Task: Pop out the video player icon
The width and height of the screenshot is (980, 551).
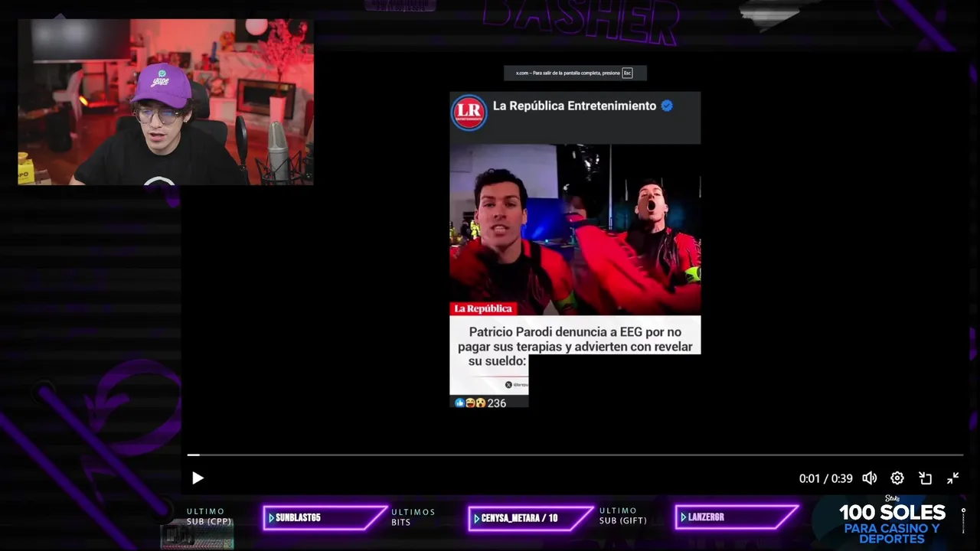Action: [x=926, y=478]
